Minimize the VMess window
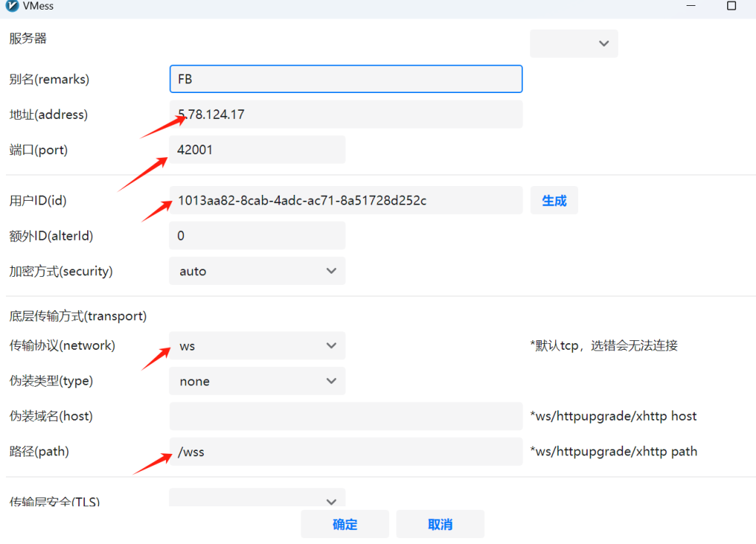The height and width of the screenshot is (544, 756). click(x=690, y=6)
